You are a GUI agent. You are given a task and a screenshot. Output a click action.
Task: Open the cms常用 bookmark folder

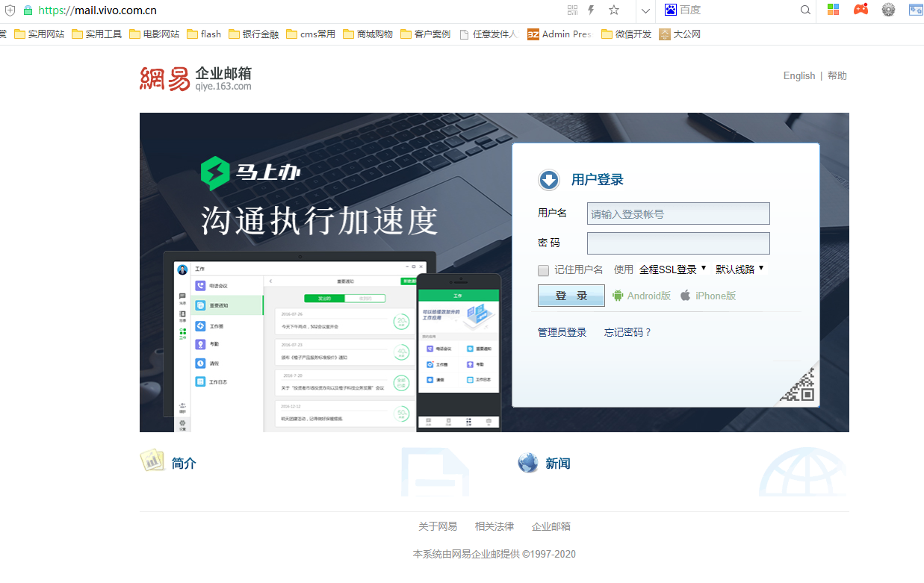coord(311,34)
